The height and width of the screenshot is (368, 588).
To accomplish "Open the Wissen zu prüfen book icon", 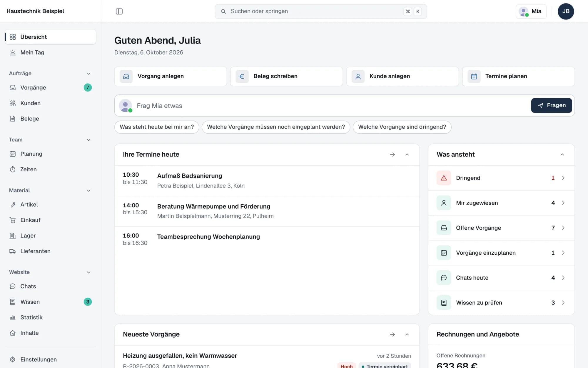I will [444, 303].
